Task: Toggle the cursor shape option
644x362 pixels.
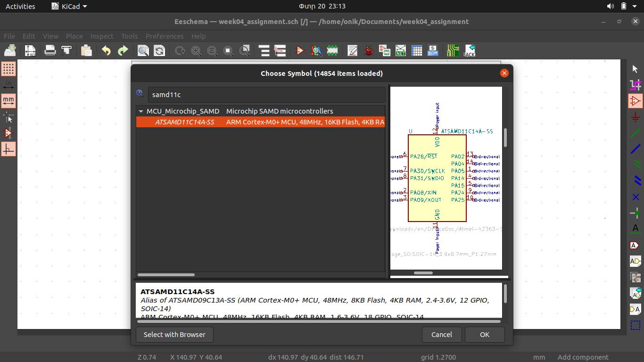Action: click(x=8, y=117)
